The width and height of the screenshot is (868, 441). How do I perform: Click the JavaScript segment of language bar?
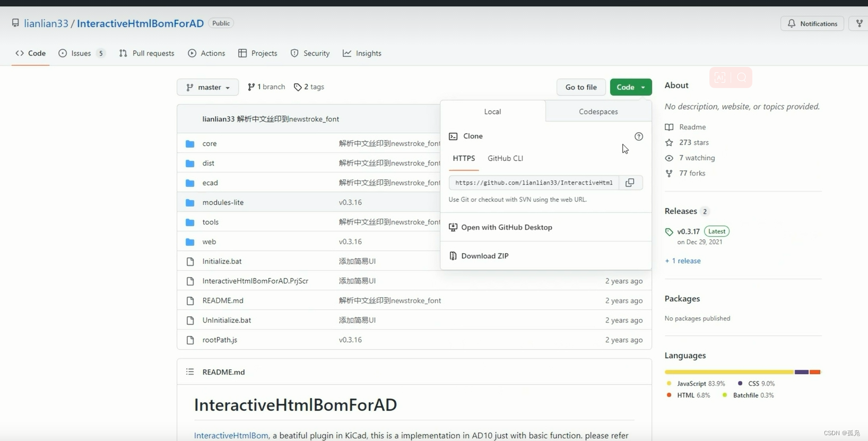click(730, 372)
